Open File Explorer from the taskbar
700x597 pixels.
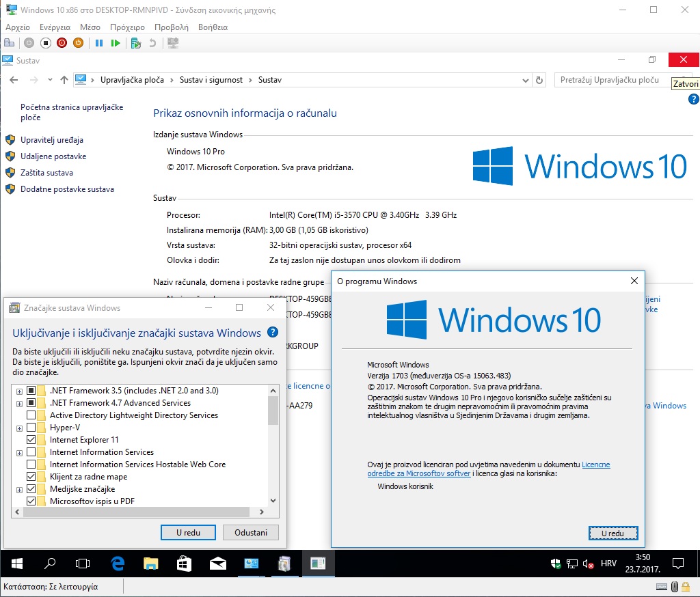[x=151, y=564]
